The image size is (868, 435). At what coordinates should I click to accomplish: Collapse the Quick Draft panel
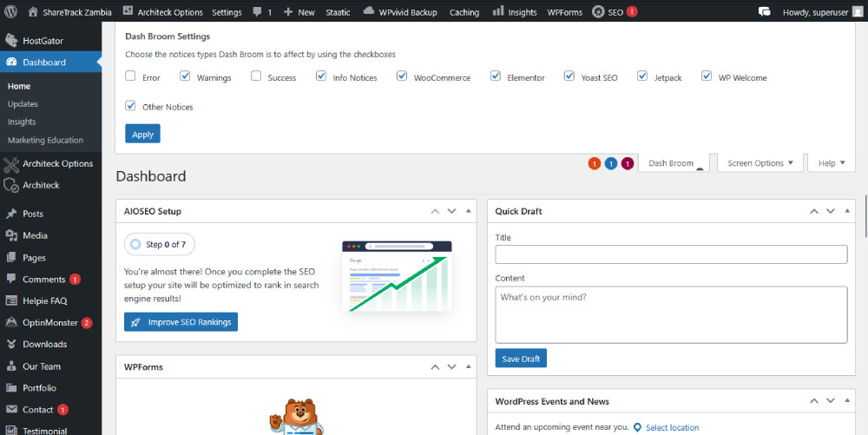(x=847, y=211)
